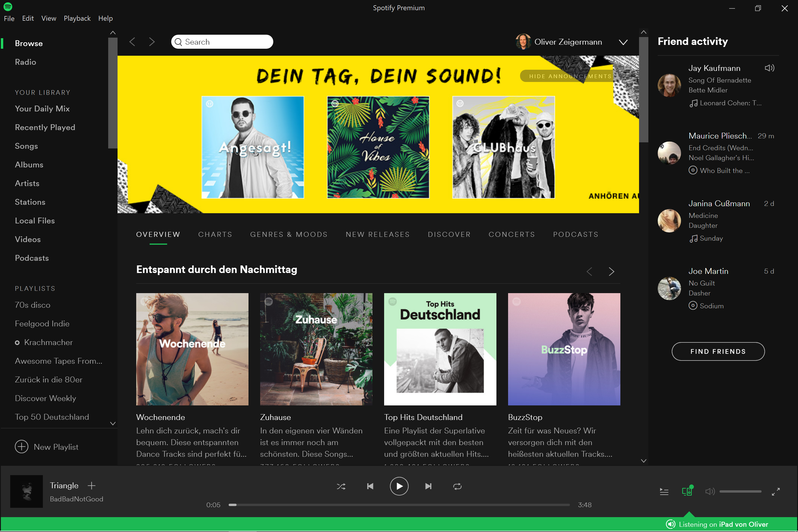Enter full screen mode
798x532 pixels.
(x=776, y=492)
